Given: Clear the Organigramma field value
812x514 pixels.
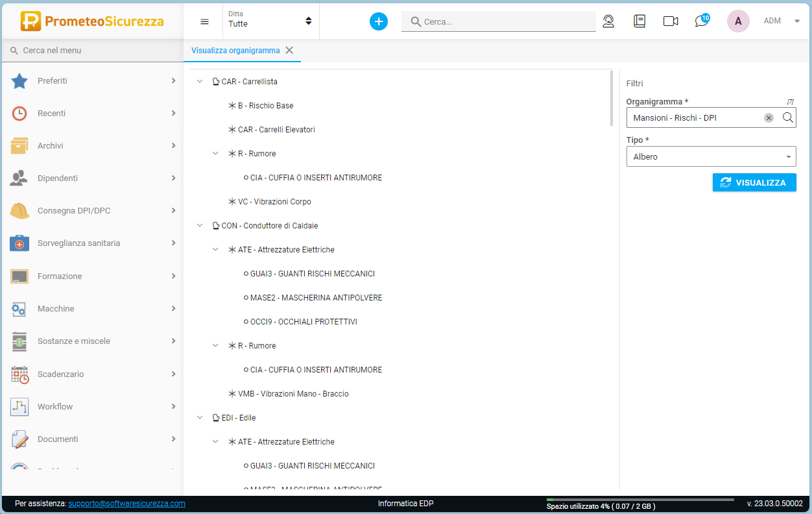Looking at the screenshot, I should [x=769, y=117].
